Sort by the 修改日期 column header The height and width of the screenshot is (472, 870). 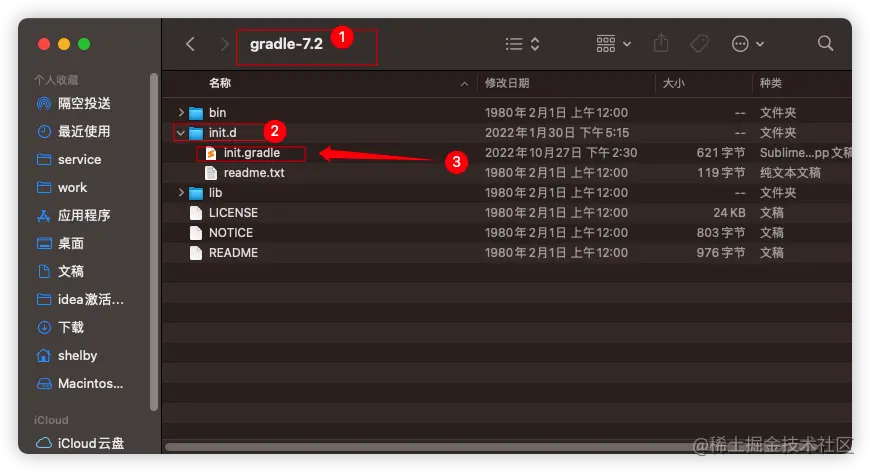pos(507,83)
